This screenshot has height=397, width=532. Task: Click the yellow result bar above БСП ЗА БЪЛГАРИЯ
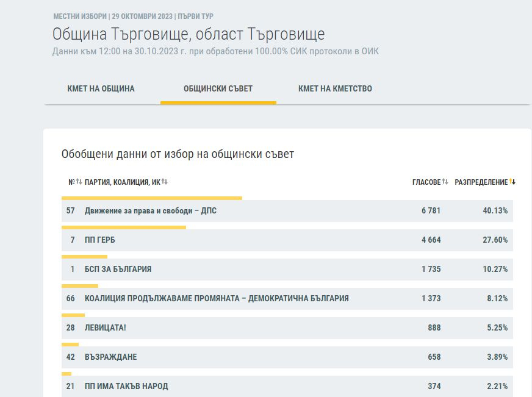pos(84,257)
